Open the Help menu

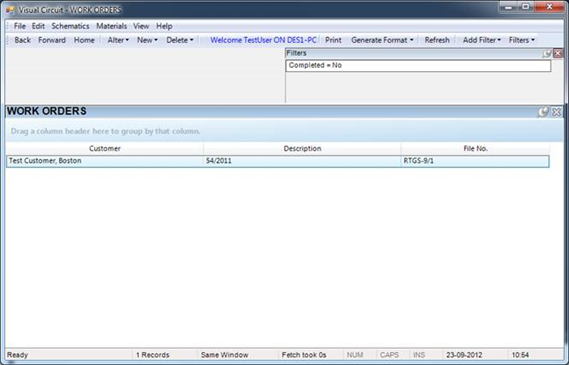(x=164, y=26)
